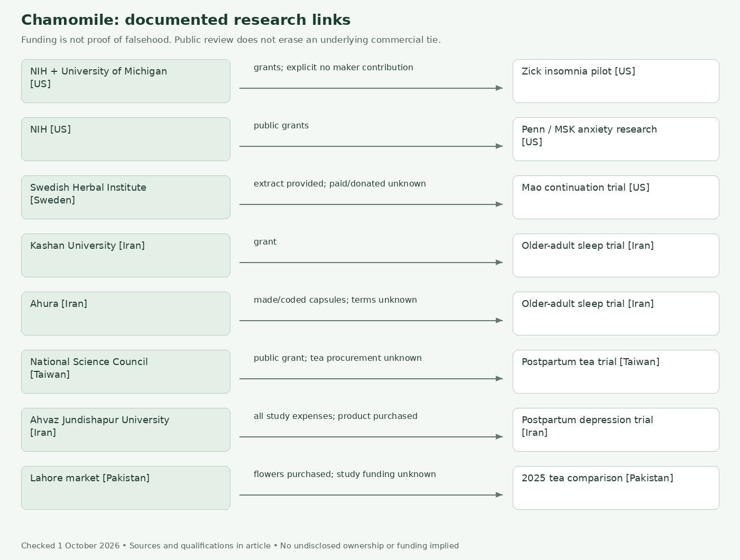Click the "Penn / MSK anxiety research [US]" box
740x560 pixels.
(616, 139)
